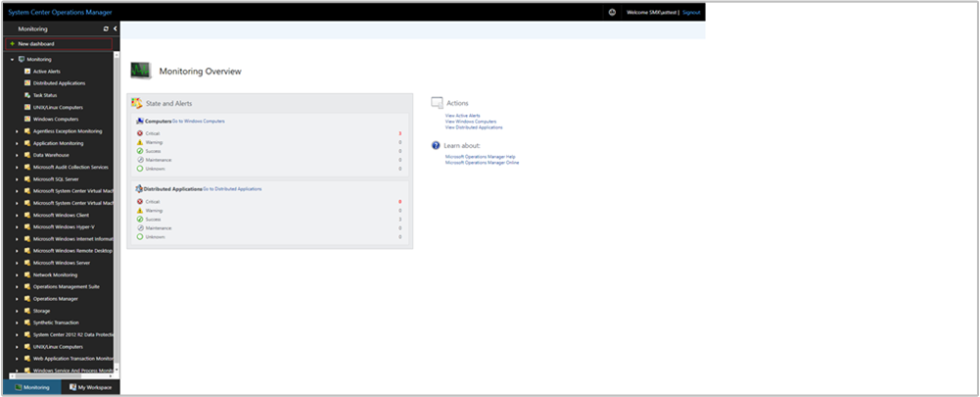The height and width of the screenshot is (397, 980).
Task: Collapse the Monitoring navigation pane
Action: pos(116,29)
